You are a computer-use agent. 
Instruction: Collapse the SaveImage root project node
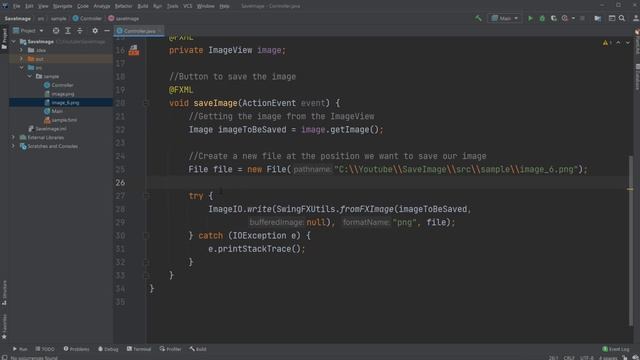[x=13, y=42]
